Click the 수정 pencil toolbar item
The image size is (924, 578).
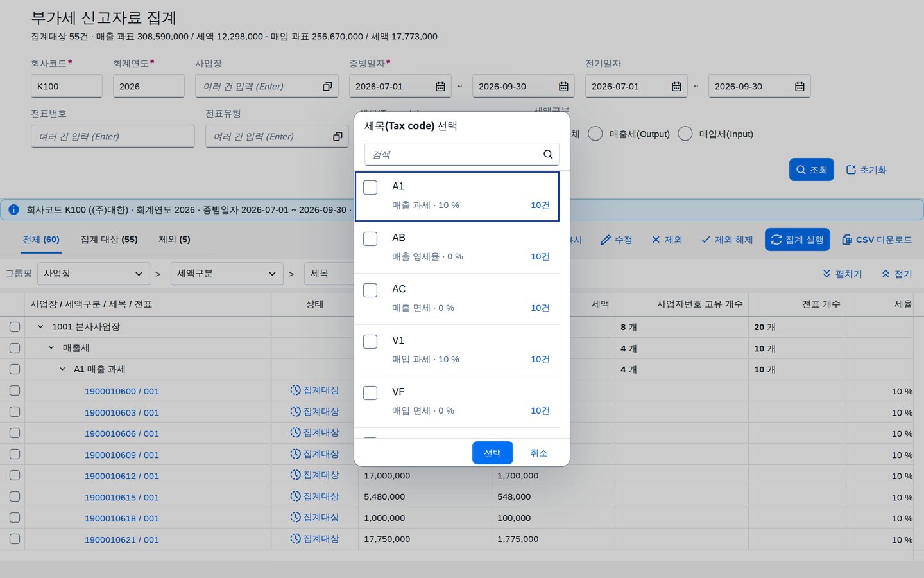coord(616,240)
